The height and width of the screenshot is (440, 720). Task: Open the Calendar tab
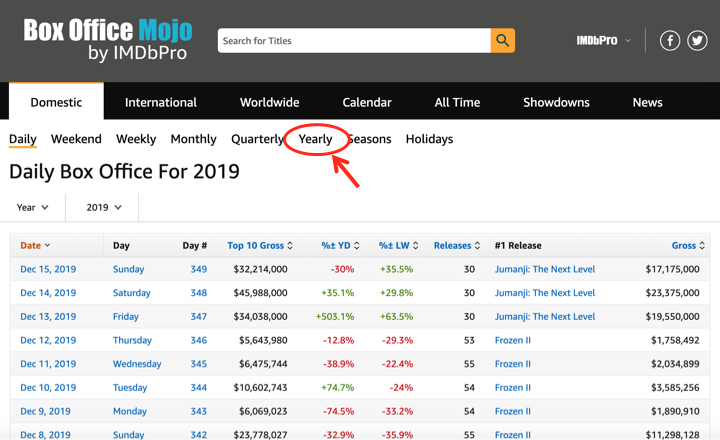click(x=367, y=102)
